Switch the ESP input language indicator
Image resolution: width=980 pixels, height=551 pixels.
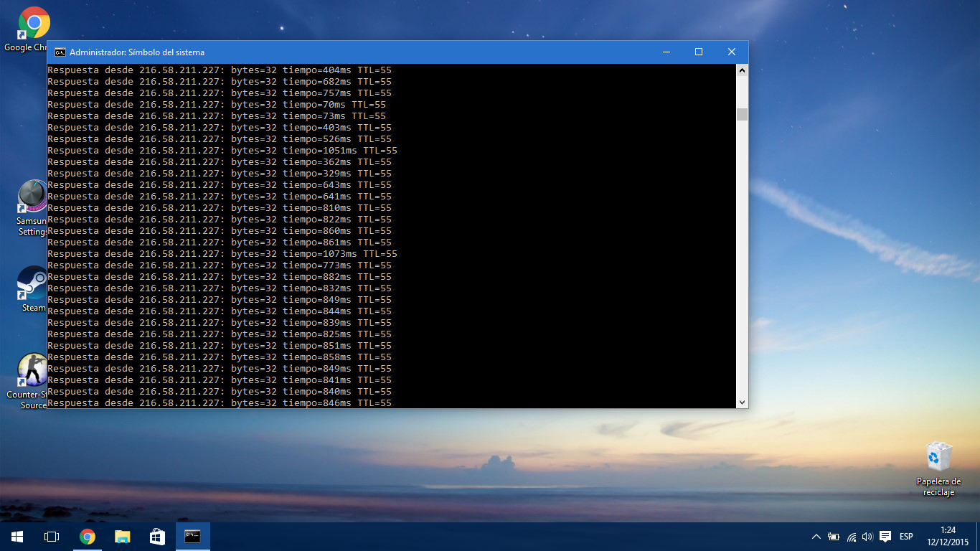(x=906, y=537)
